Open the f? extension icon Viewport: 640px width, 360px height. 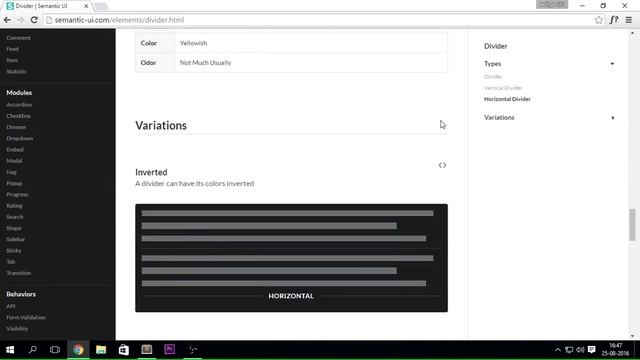[614, 20]
